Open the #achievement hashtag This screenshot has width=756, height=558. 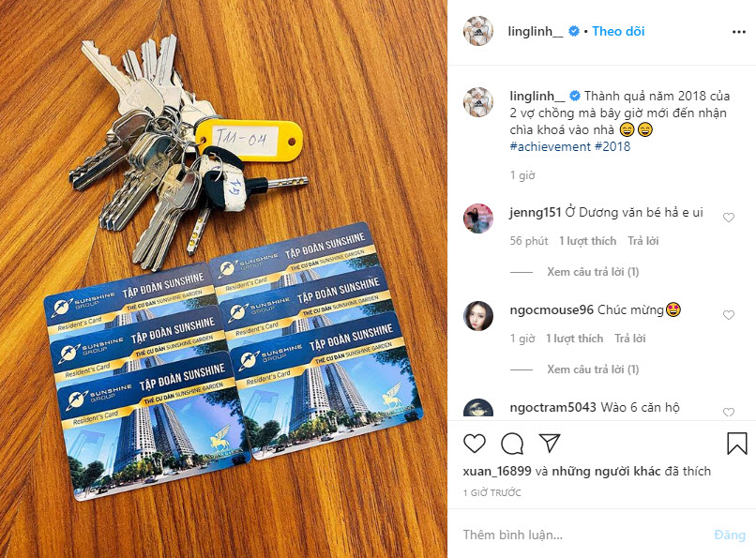[x=551, y=146]
